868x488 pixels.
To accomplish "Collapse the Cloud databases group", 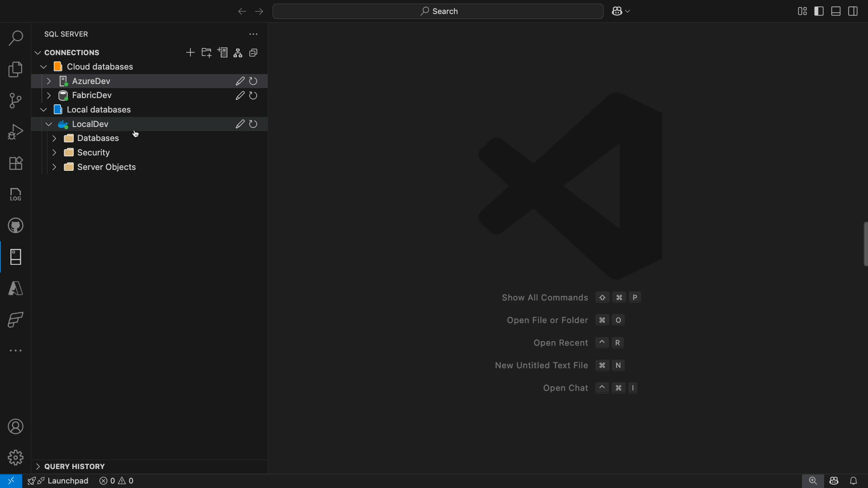I will (x=43, y=67).
